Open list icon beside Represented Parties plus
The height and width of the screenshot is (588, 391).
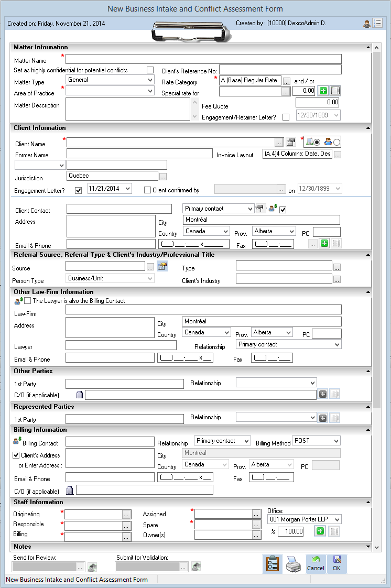pos(335,418)
